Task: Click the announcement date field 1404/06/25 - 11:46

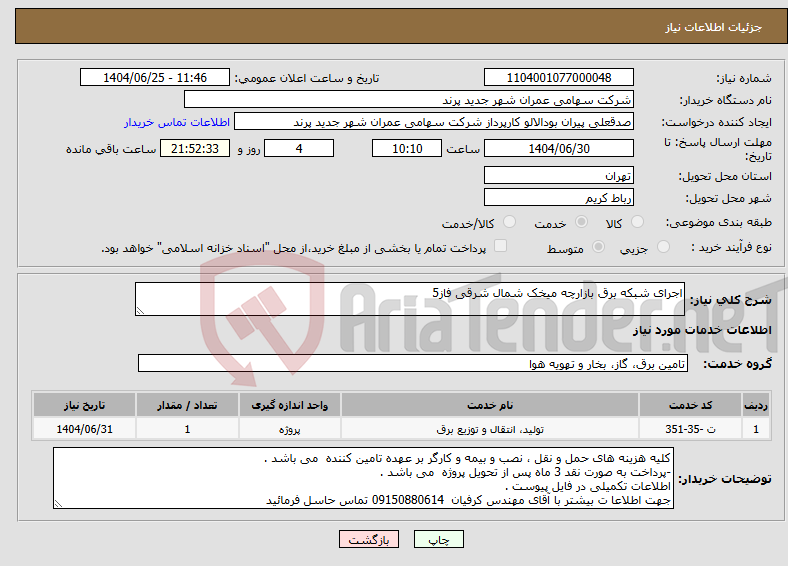Action: coord(155,77)
